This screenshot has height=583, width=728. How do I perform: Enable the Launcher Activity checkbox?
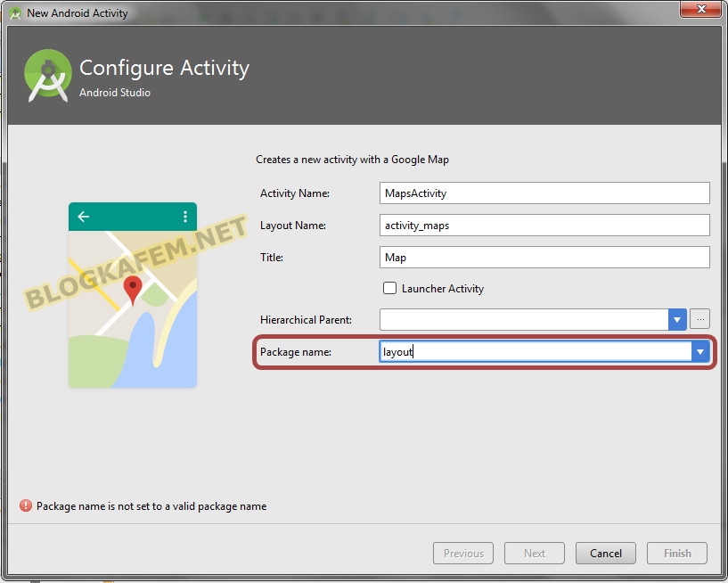point(389,288)
